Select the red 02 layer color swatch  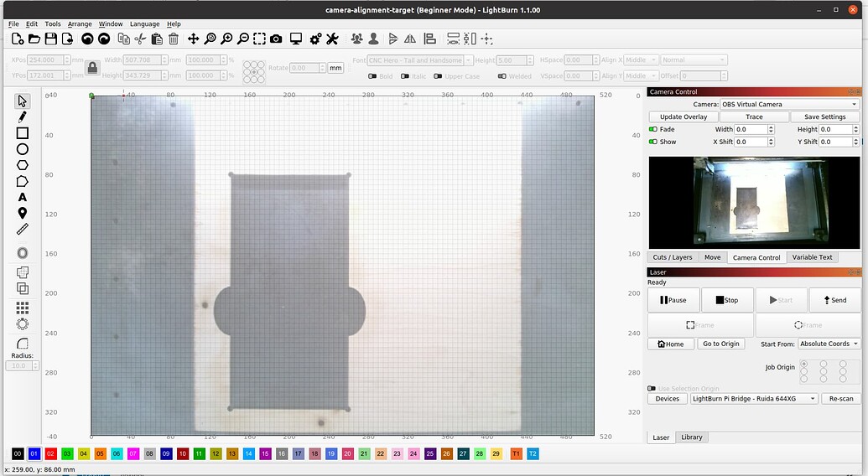coord(50,454)
